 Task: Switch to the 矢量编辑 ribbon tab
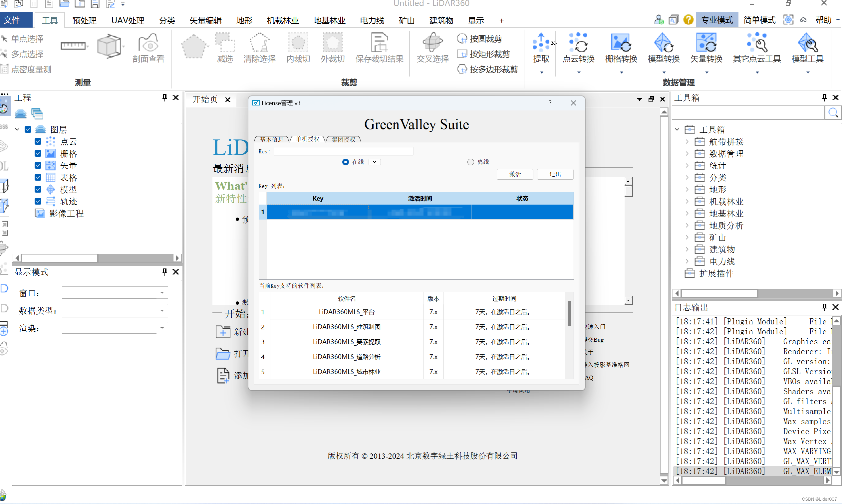point(205,20)
